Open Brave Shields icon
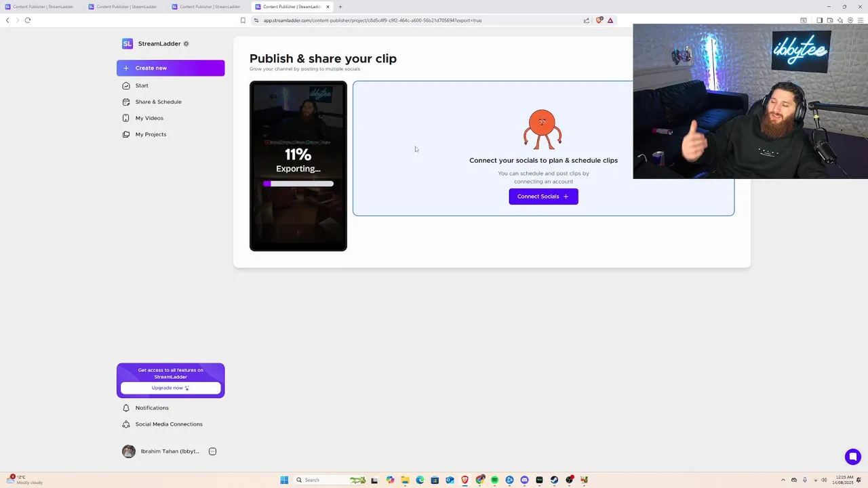The height and width of the screenshot is (488, 868). 599,20
